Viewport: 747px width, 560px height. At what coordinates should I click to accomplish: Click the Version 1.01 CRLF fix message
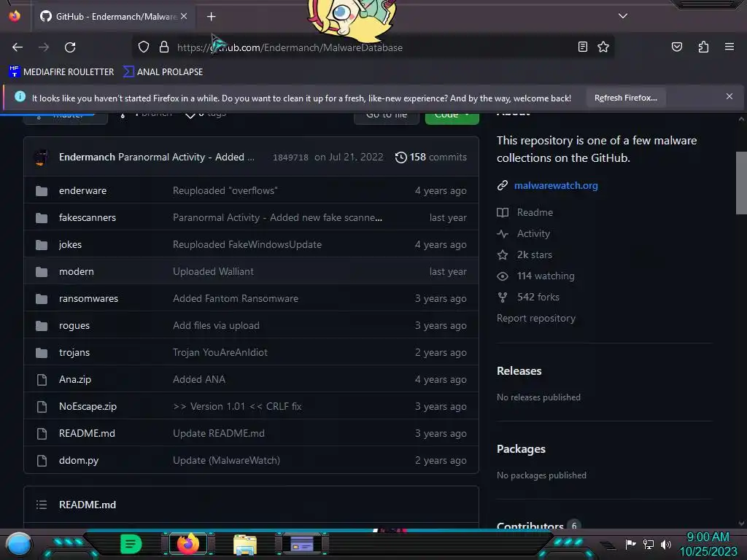[x=237, y=407]
